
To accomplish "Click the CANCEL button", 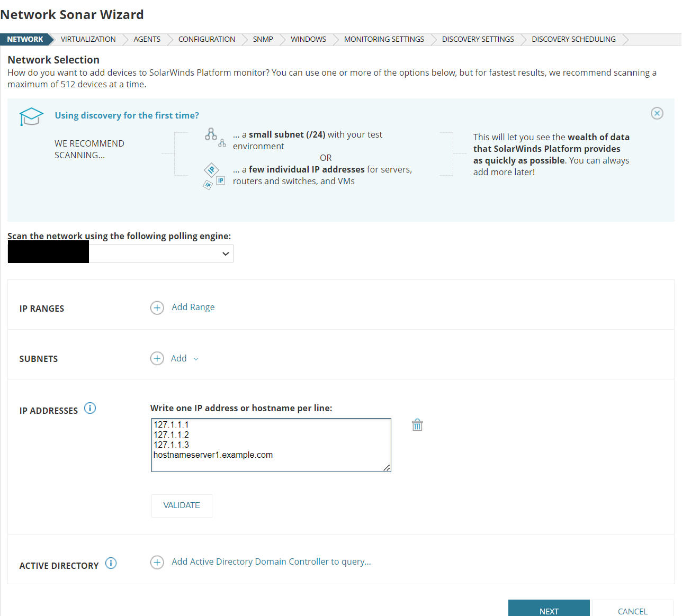I will pyautogui.click(x=632, y=609).
